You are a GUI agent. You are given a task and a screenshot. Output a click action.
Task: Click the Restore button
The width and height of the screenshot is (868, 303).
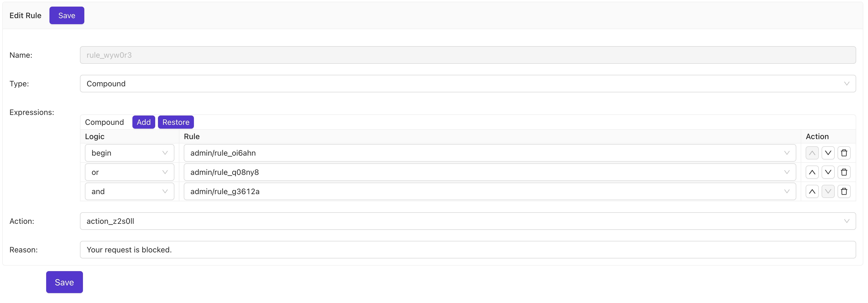(x=176, y=122)
